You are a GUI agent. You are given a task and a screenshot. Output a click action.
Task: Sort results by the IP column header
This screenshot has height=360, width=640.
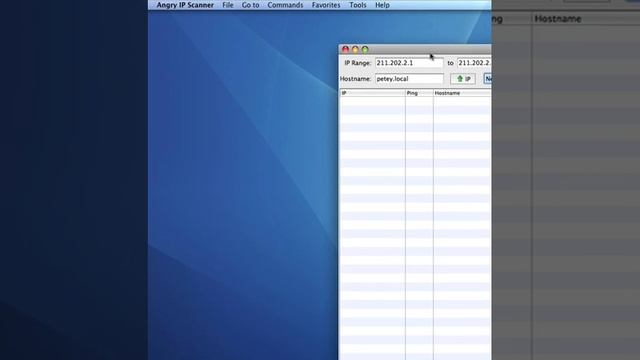pyautogui.click(x=372, y=93)
